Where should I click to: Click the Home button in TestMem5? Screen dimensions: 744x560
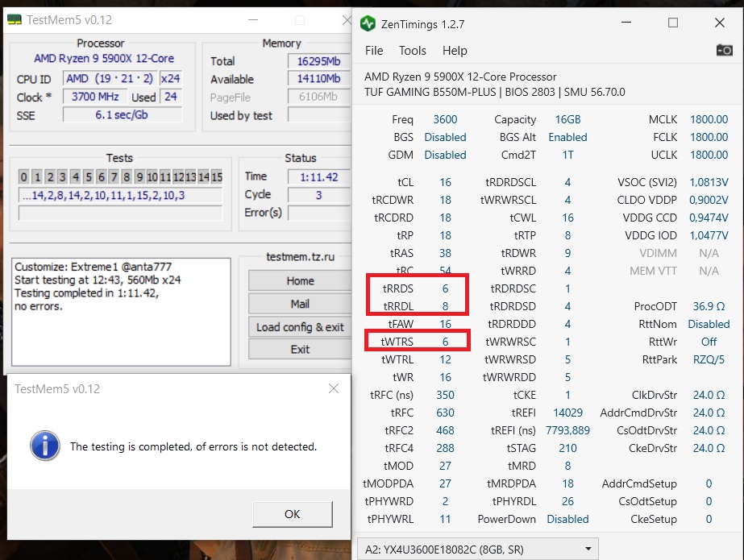click(x=300, y=280)
